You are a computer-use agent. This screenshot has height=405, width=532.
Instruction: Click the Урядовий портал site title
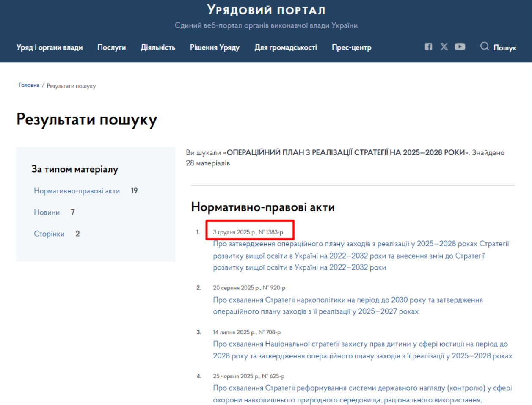click(x=266, y=10)
